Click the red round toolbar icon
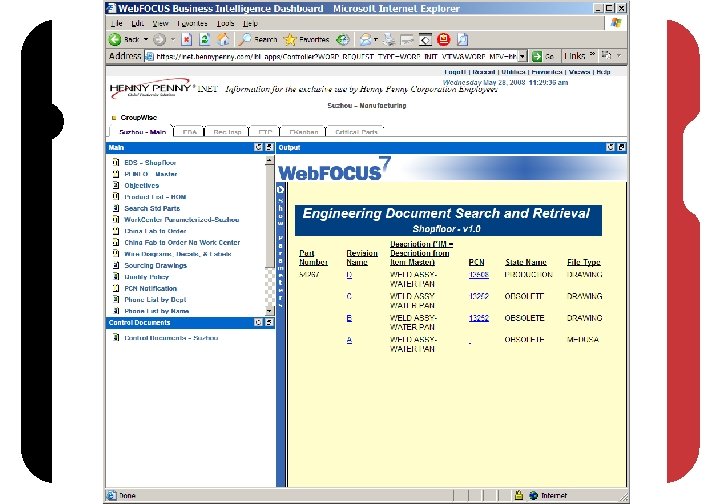 click(x=443, y=39)
